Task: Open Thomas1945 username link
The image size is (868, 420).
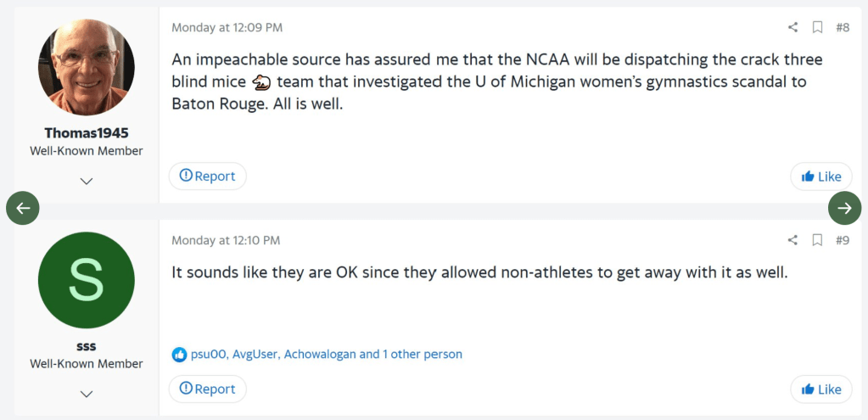Action: click(x=87, y=133)
